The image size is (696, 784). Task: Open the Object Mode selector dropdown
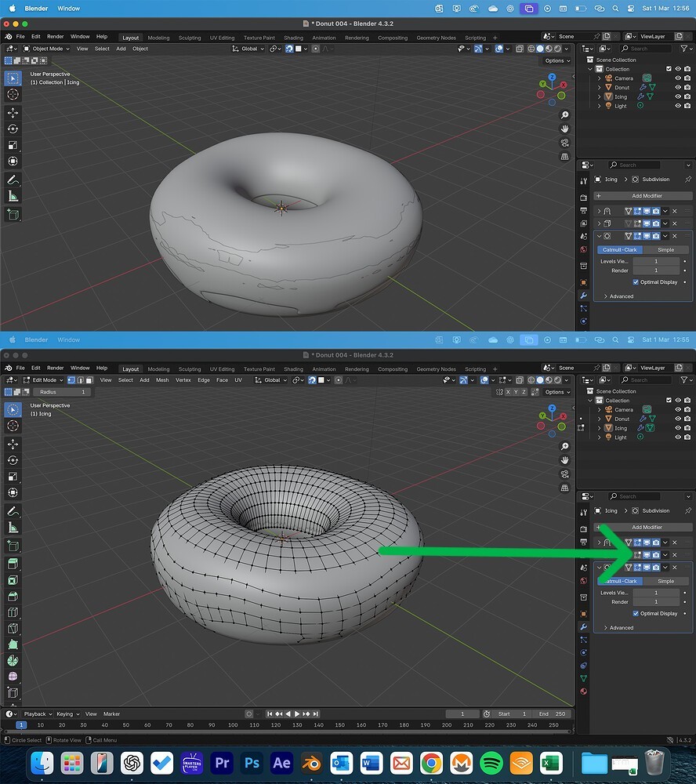click(46, 49)
